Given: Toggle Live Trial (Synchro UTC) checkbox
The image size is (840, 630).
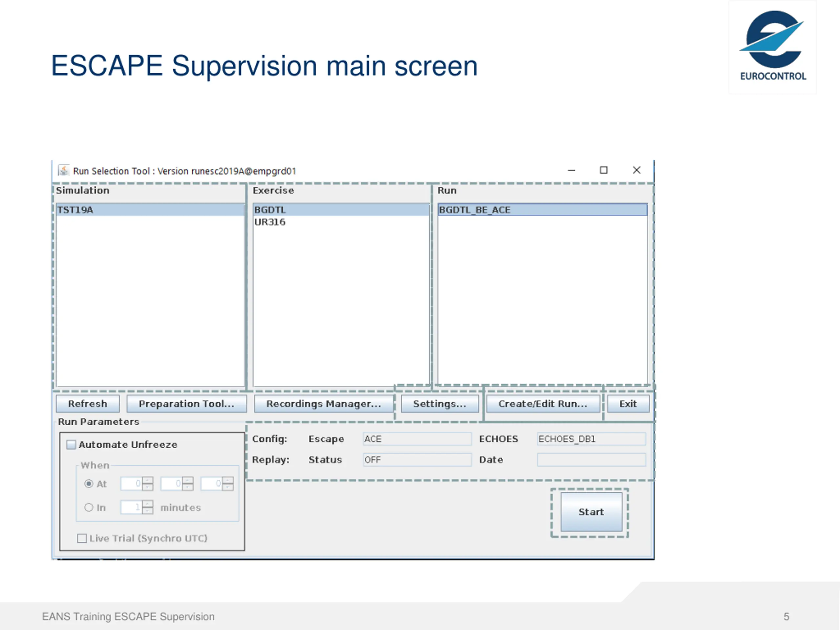Looking at the screenshot, I should (82, 538).
